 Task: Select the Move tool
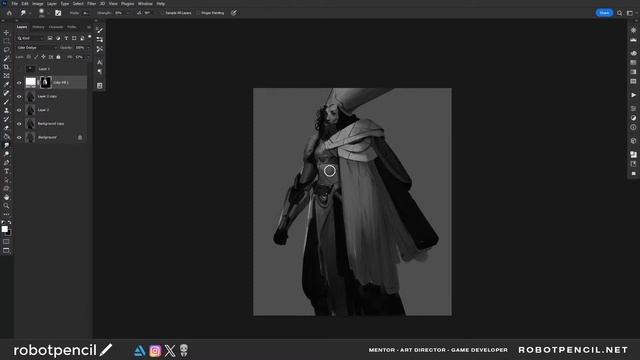(6, 32)
